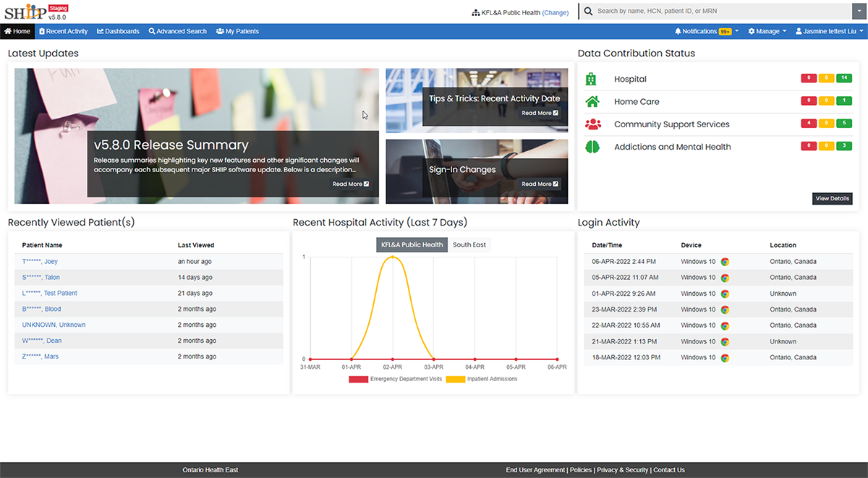
Task: Click the organization hierarchy icon beside KFL&A
Action: pyautogui.click(x=475, y=12)
